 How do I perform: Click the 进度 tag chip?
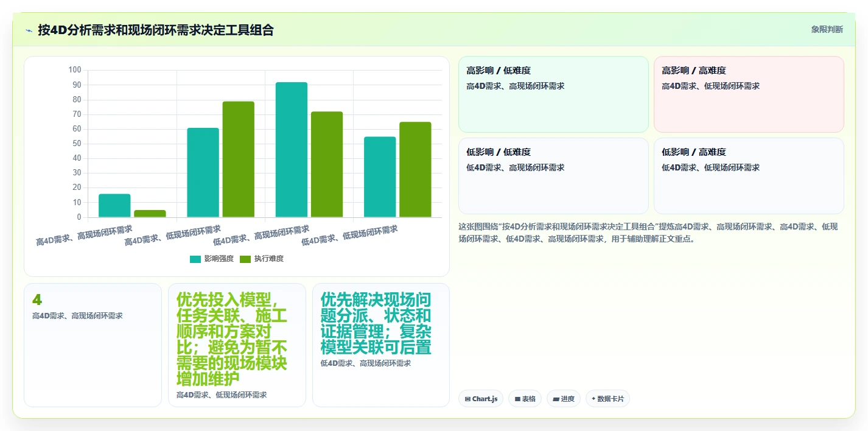click(564, 399)
